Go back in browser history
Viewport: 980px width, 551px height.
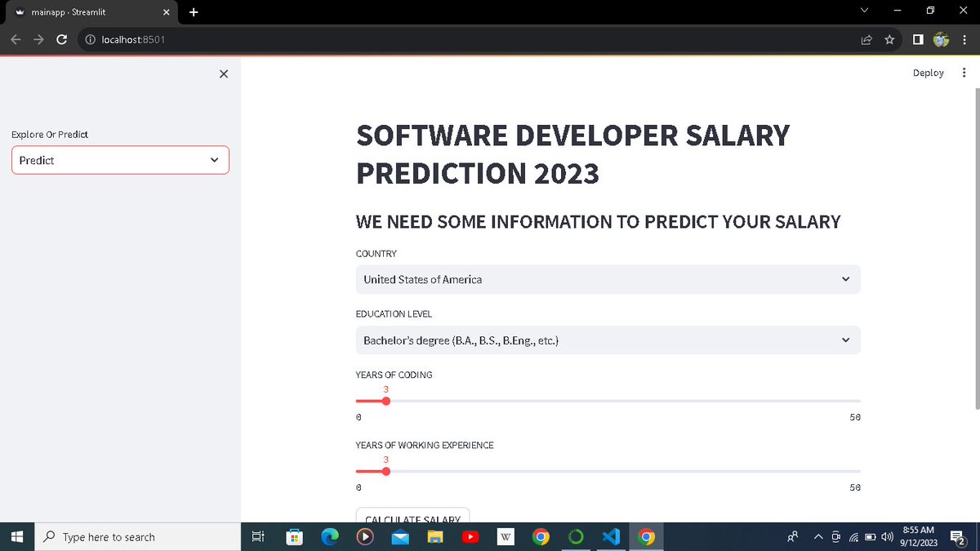pos(16,39)
